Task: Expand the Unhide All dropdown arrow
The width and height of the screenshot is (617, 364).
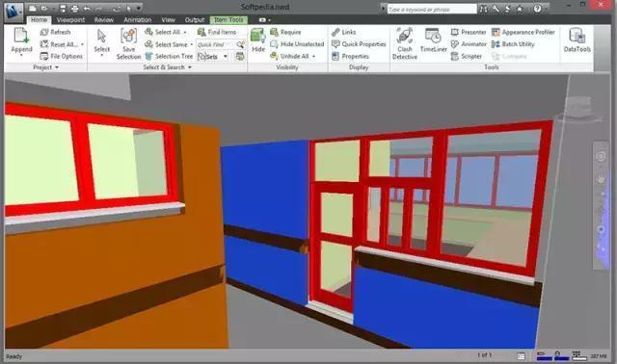Action: click(313, 57)
